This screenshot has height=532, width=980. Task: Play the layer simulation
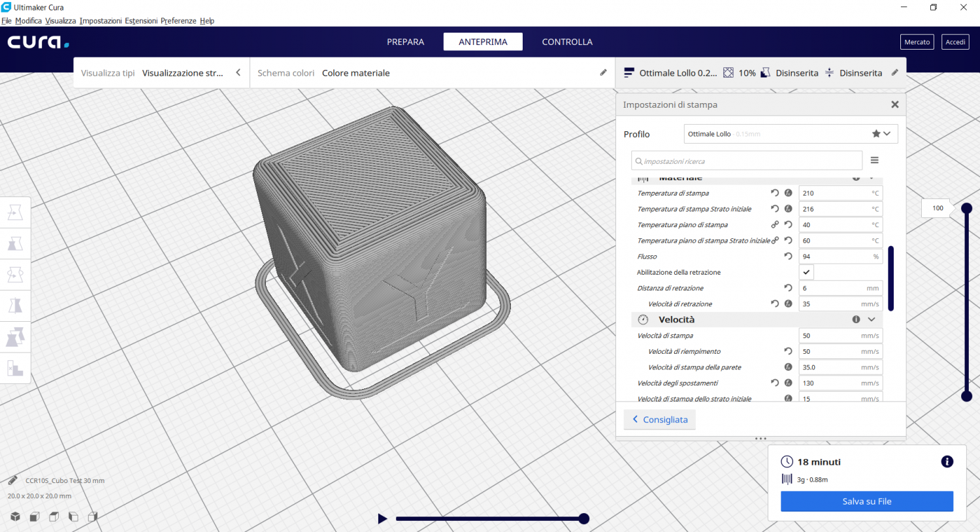383,519
